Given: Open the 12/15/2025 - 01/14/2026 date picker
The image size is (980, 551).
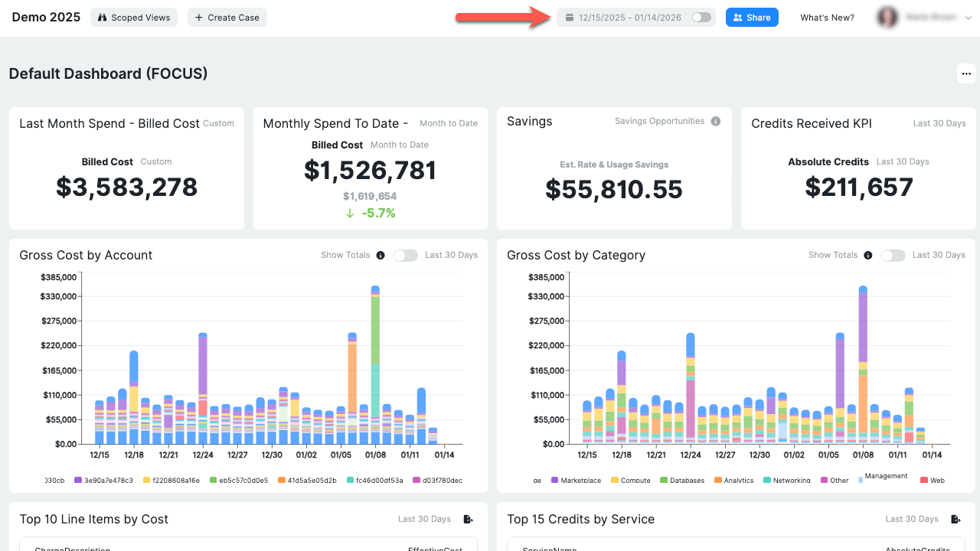Looking at the screenshot, I should click(630, 18).
